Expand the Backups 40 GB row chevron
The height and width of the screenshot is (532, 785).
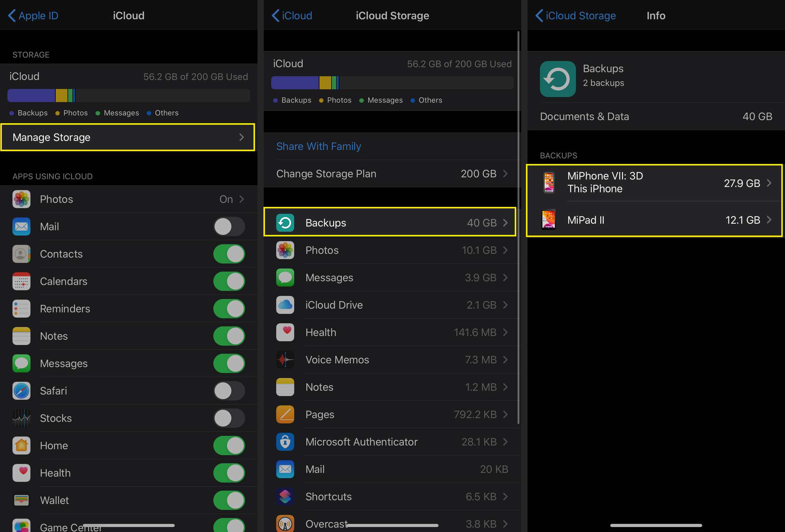(x=506, y=223)
